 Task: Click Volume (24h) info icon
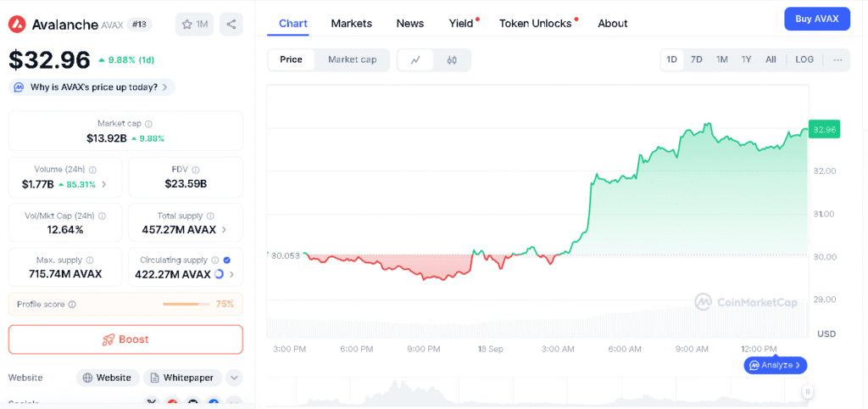point(93,171)
